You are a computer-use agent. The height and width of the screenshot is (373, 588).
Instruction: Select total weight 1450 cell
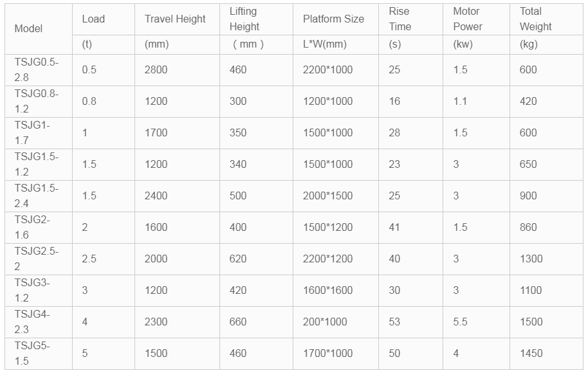[546, 354]
